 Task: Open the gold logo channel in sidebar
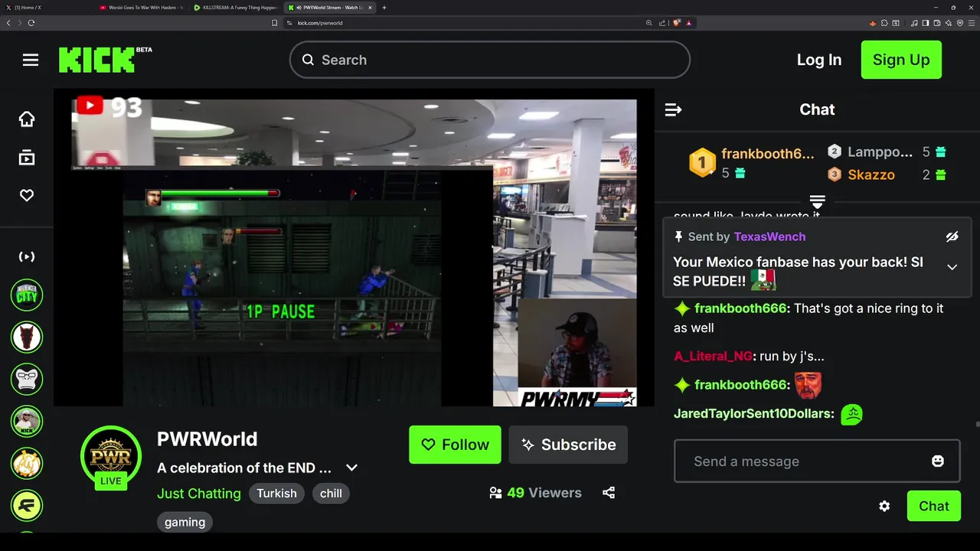pos(27,463)
